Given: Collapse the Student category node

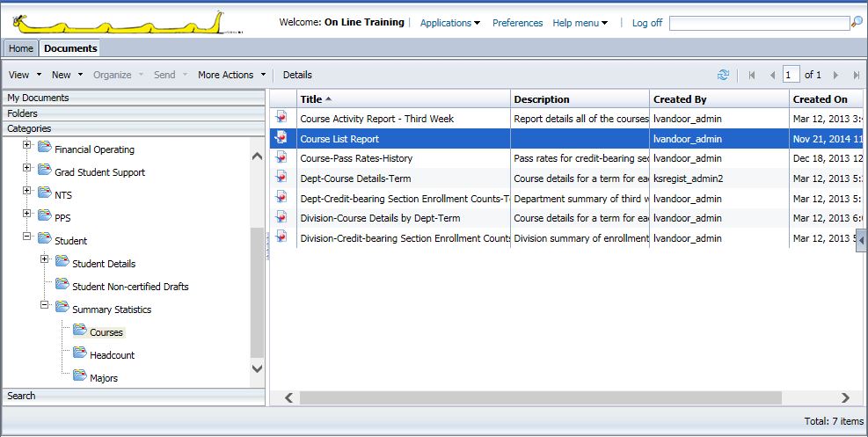Looking at the screenshot, I should click(x=26, y=236).
